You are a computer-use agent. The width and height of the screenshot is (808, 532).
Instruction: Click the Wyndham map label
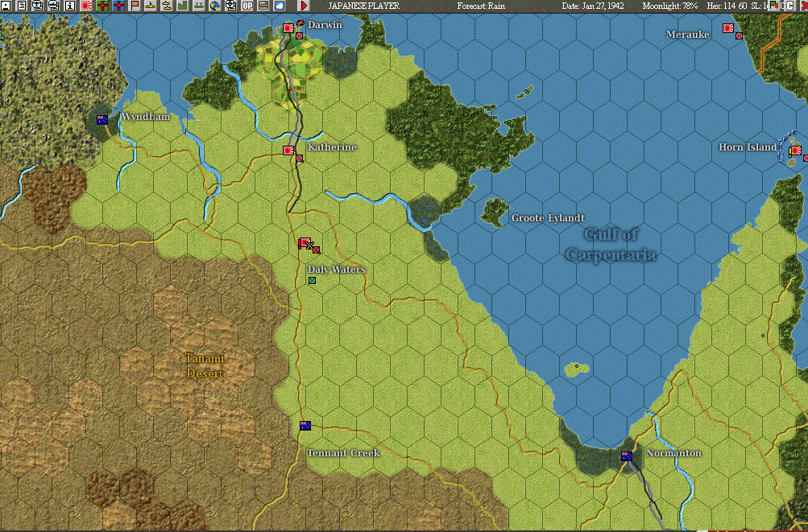146,117
